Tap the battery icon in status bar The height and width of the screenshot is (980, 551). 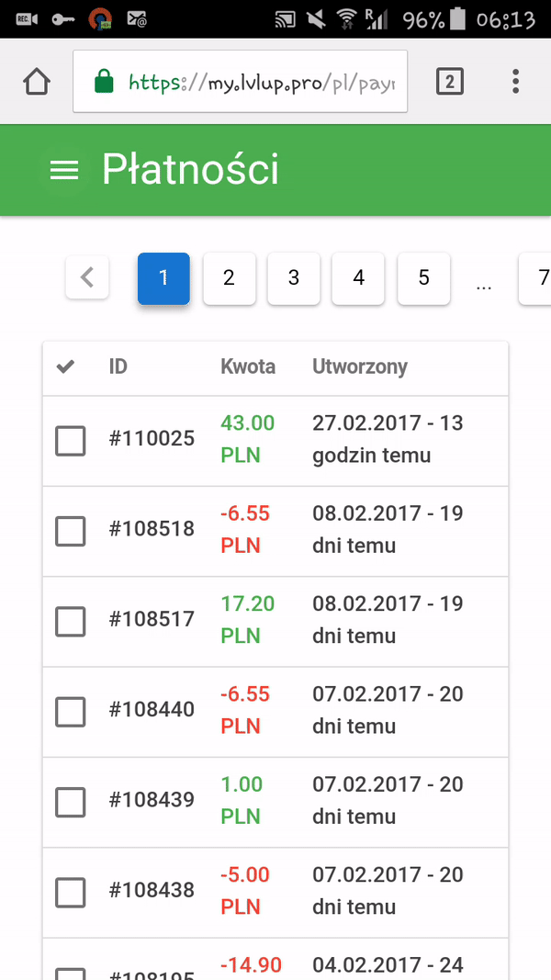(x=461, y=18)
